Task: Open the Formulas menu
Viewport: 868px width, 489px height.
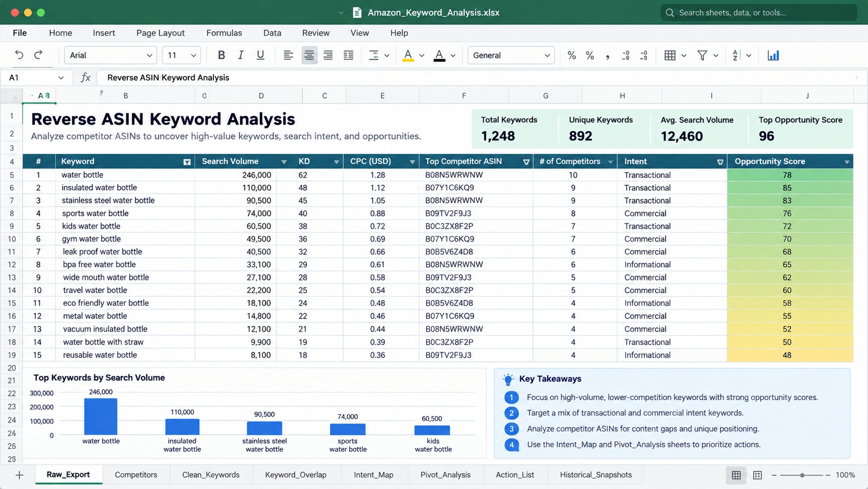Action: pyautogui.click(x=224, y=33)
